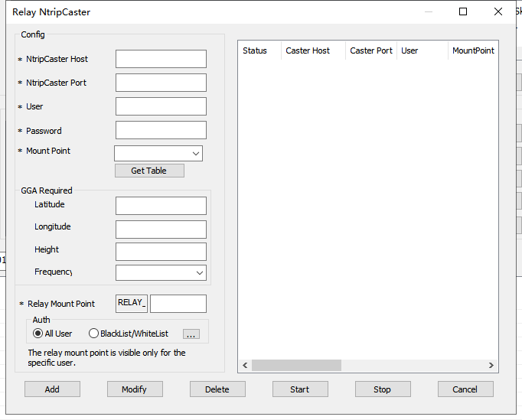This screenshot has height=420, width=522.
Task: Select the BlackList/WhiteList radio option
Action: click(x=129, y=334)
